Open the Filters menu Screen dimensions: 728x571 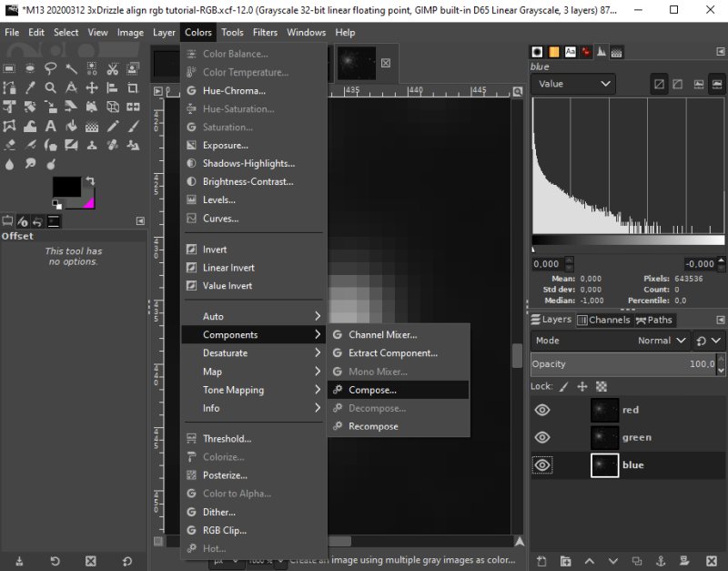(x=265, y=33)
